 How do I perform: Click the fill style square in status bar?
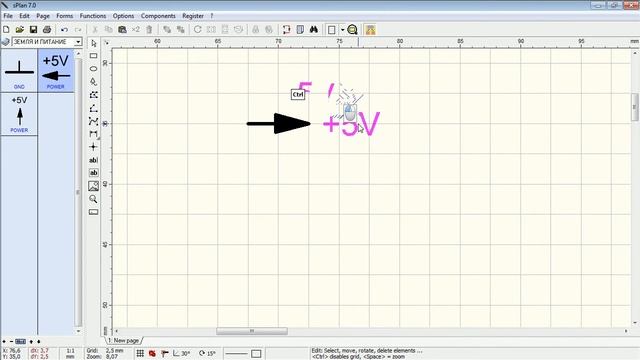256,353
